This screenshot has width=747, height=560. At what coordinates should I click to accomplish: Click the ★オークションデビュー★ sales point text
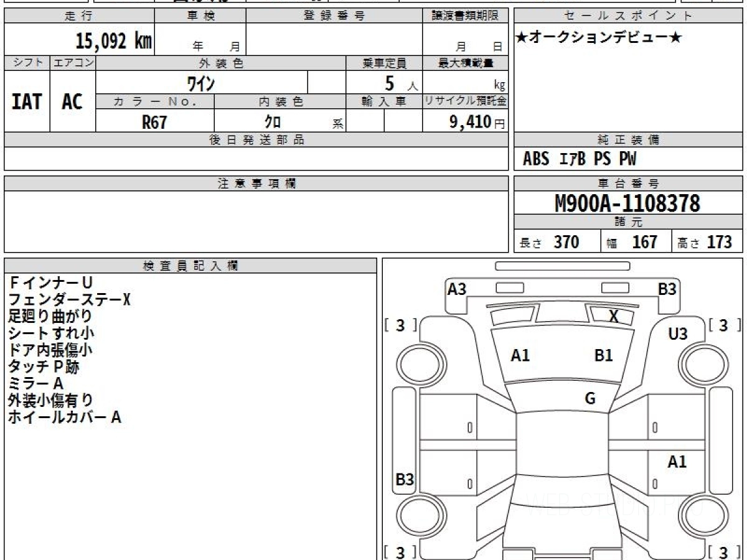pyautogui.click(x=599, y=38)
